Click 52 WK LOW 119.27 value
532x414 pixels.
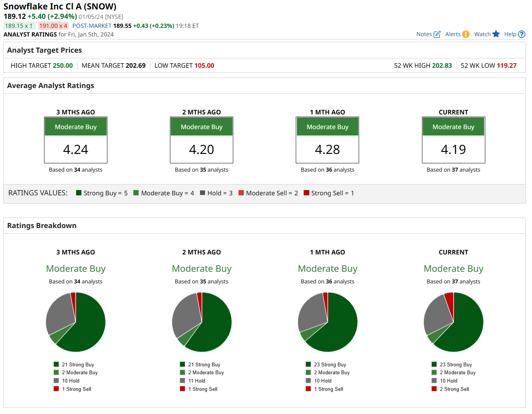click(507, 65)
